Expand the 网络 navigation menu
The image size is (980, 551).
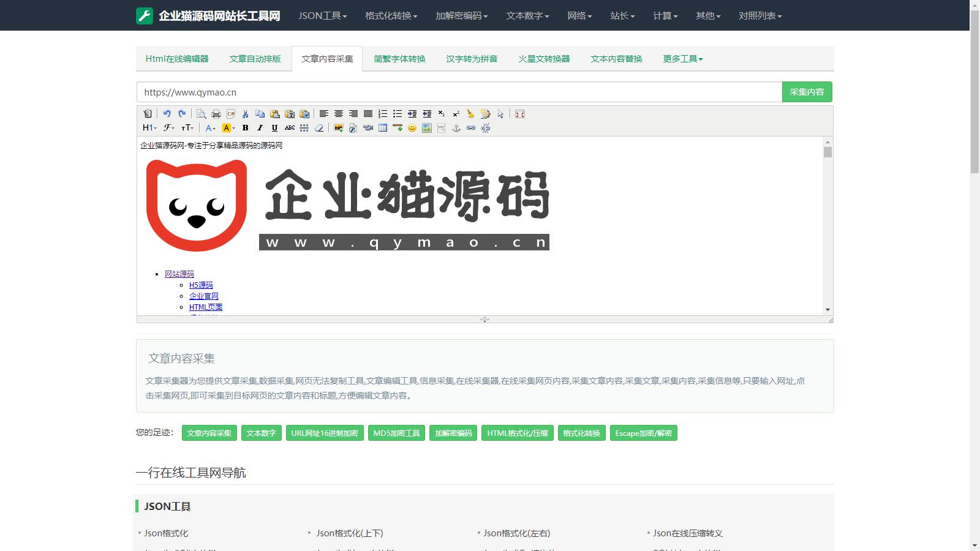580,16
